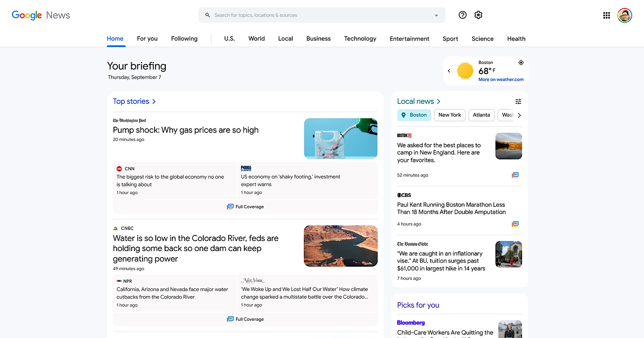Open the help question mark icon

(x=462, y=15)
